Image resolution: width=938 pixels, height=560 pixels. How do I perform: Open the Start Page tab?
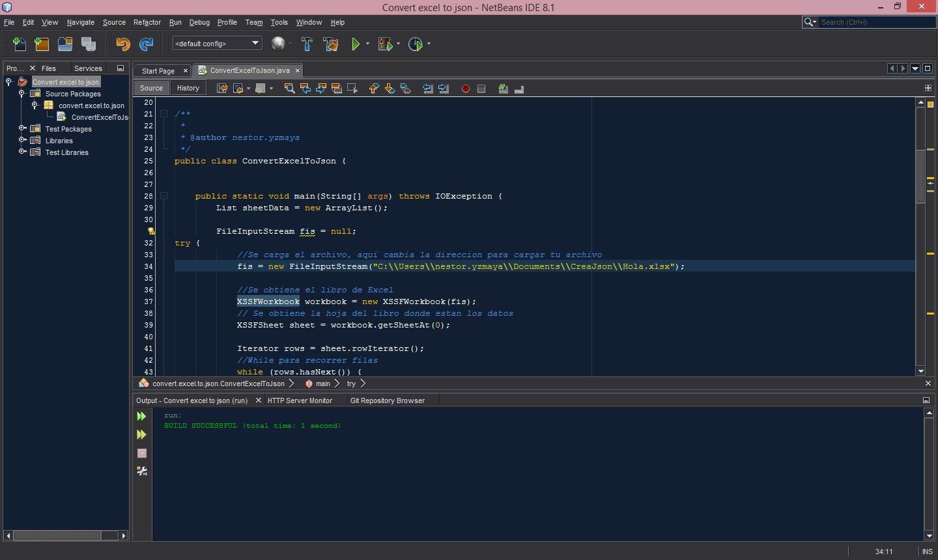point(158,71)
